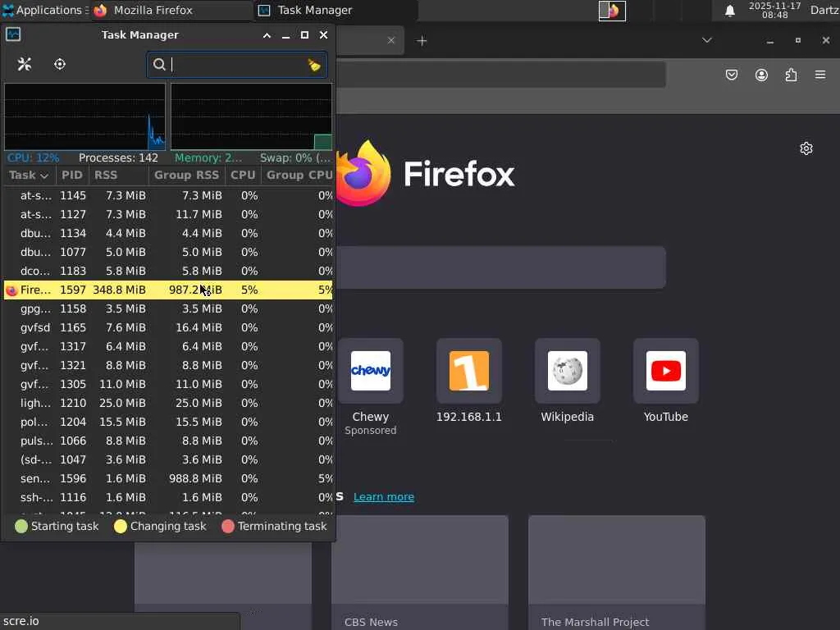
Task: Select the (sd- process row with PID 1047
Action: click(x=168, y=459)
